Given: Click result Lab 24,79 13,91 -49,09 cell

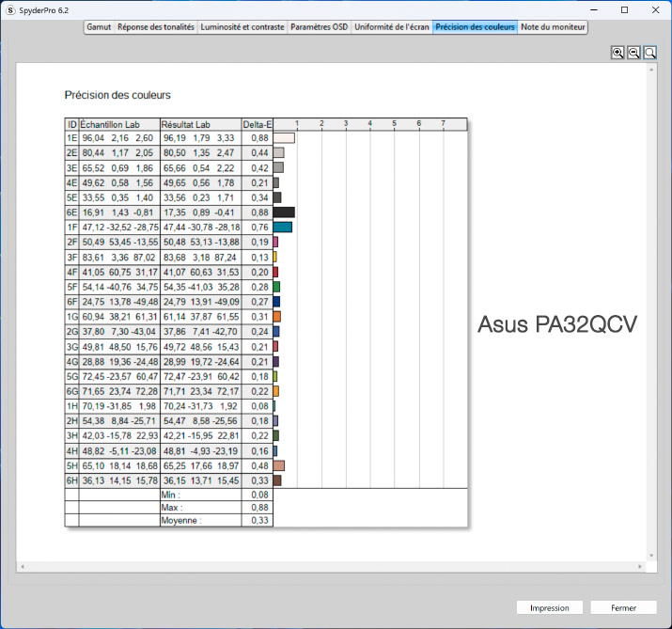Looking at the screenshot, I should 200,302.
